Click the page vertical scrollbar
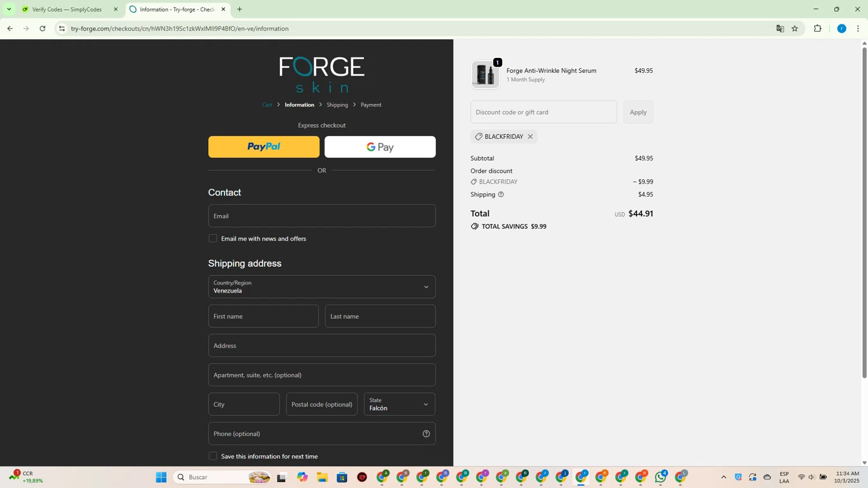 click(x=865, y=213)
